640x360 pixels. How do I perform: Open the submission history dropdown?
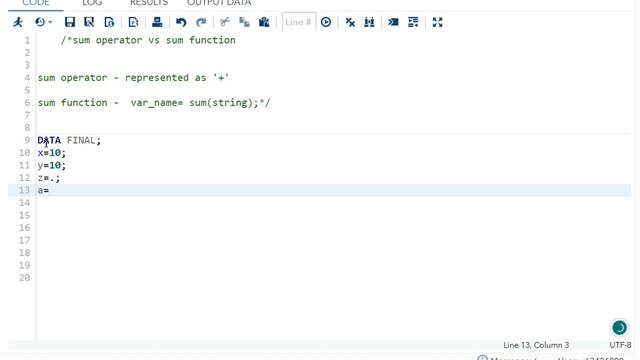click(44, 22)
